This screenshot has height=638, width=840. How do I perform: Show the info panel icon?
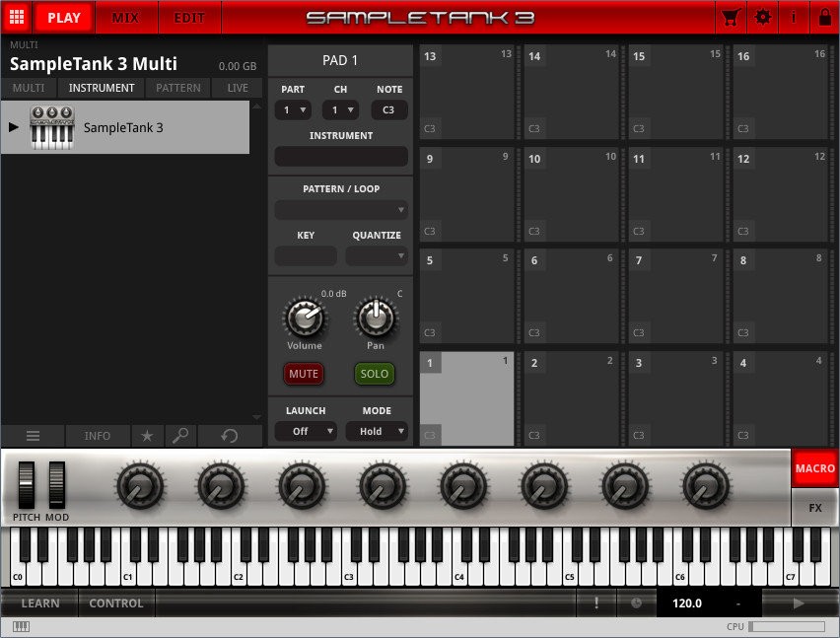pos(794,17)
